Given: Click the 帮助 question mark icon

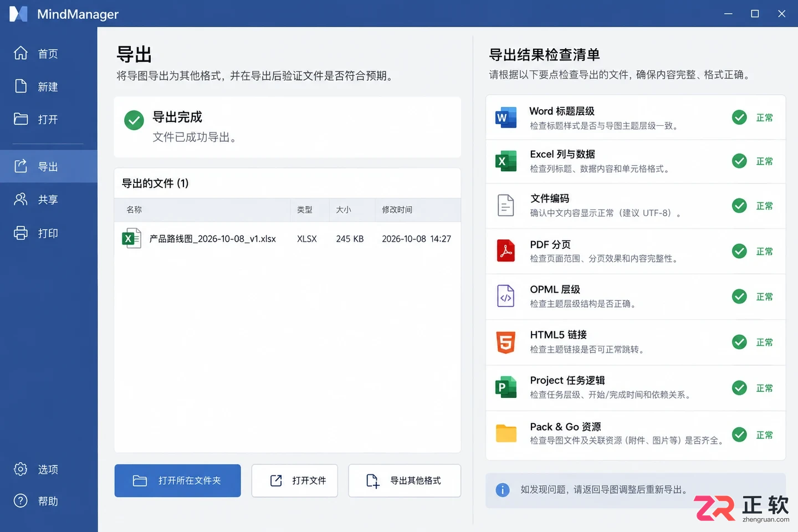Looking at the screenshot, I should (x=21, y=500).
